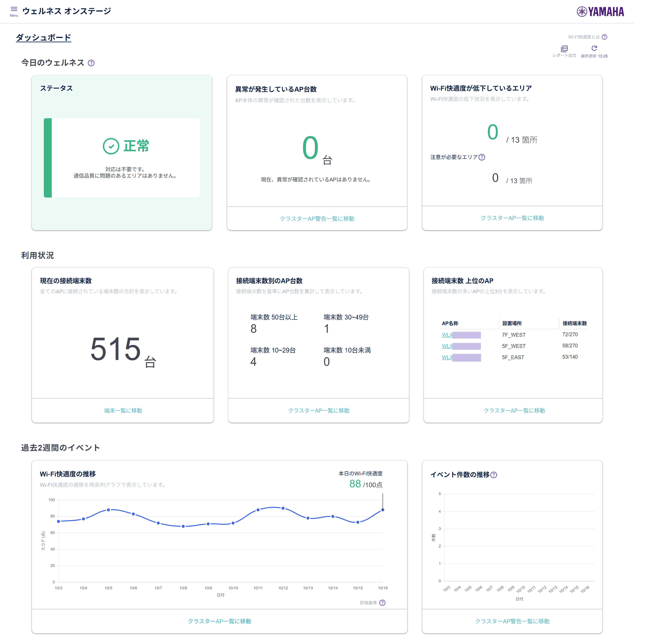Click the 72/270 value cell
654x644 pixels.
[x=570, y=334]
